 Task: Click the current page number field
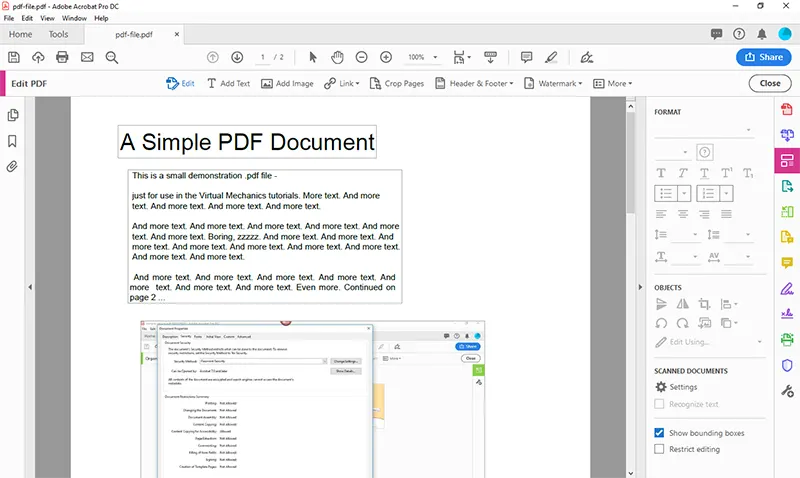pyautogui.click(x=263, y=57)
